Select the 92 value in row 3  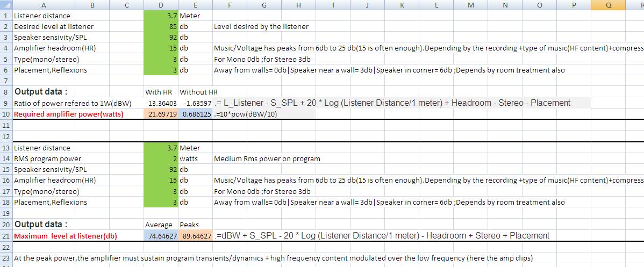pos(161,38)
